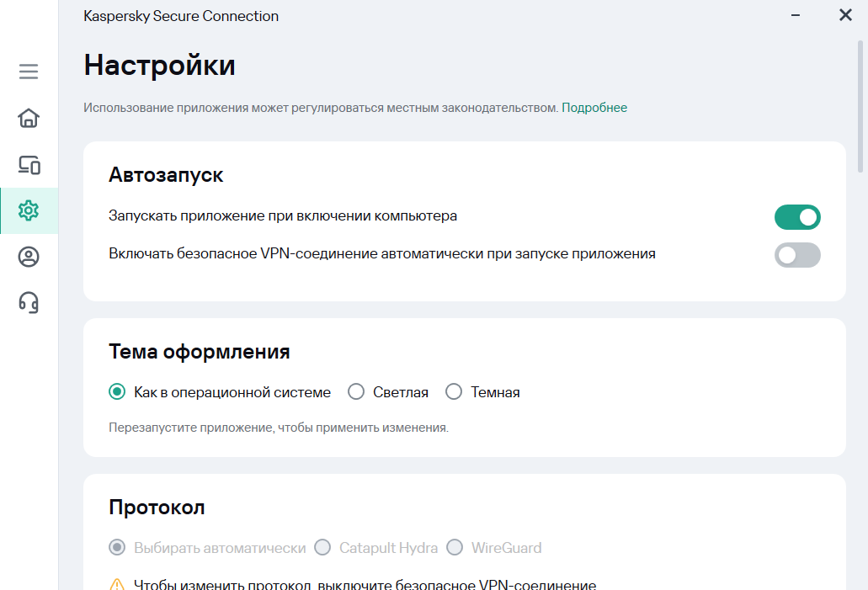Open the support headset icon

coord(29,302)
